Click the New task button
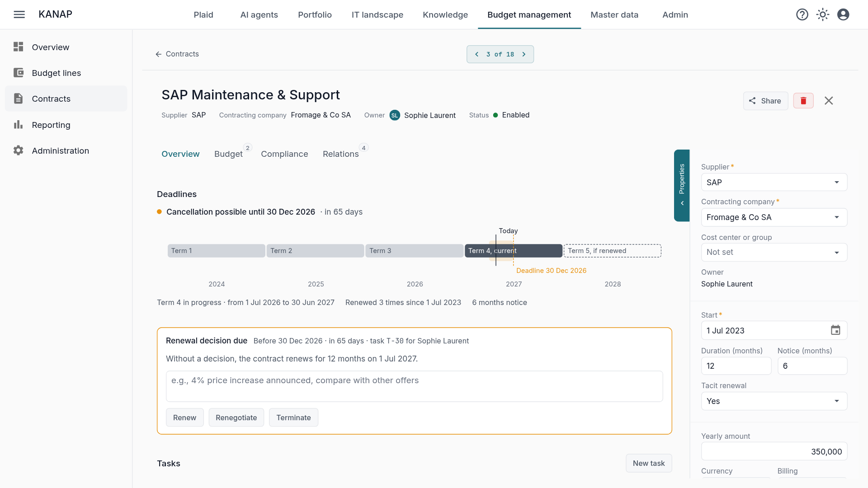868x488 pixels. point(649,463)
